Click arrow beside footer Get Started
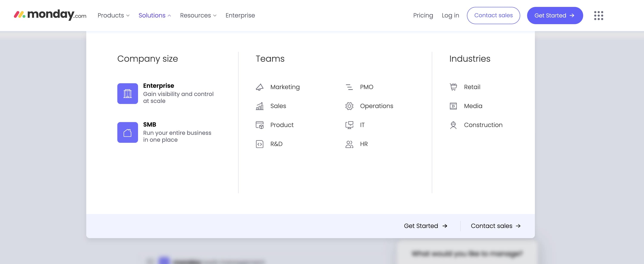Screen dimensions: 644x264 tap(445, 226)
